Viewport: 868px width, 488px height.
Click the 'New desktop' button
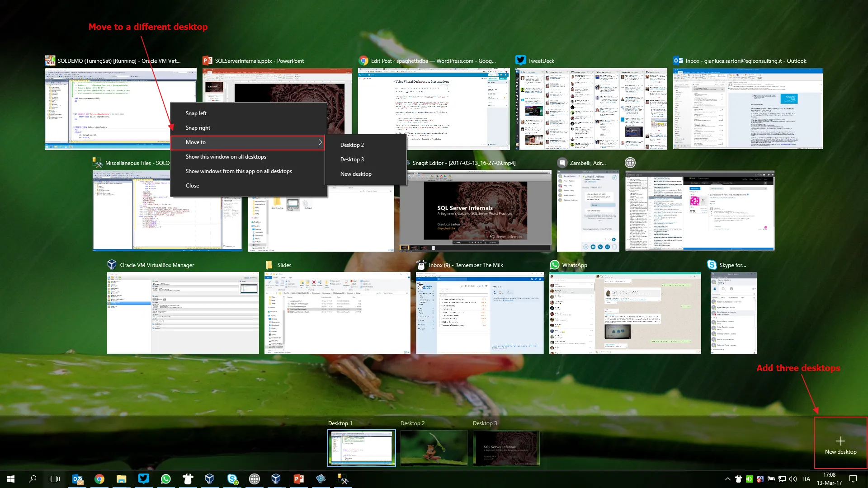[840, 443]
